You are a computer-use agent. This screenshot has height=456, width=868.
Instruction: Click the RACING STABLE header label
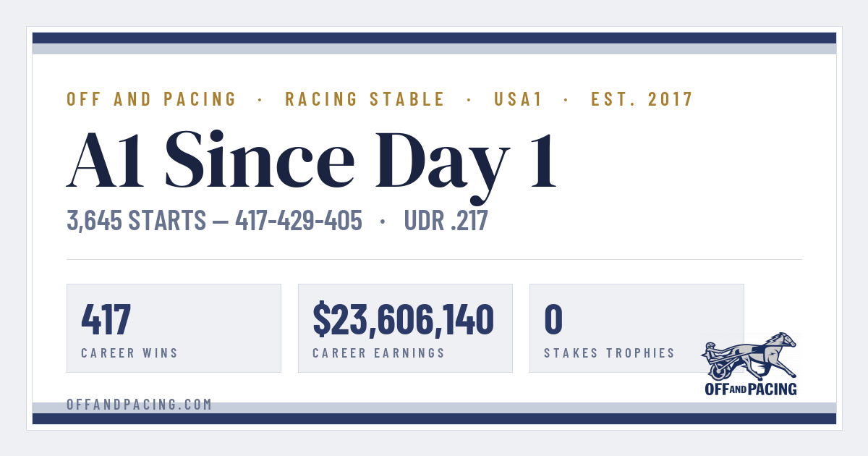(365, 99)
